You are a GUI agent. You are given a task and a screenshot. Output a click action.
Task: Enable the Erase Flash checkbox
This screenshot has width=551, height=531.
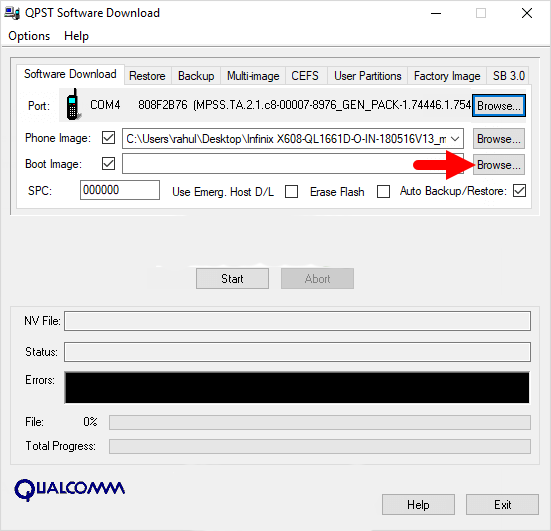(x=383, y=192)
